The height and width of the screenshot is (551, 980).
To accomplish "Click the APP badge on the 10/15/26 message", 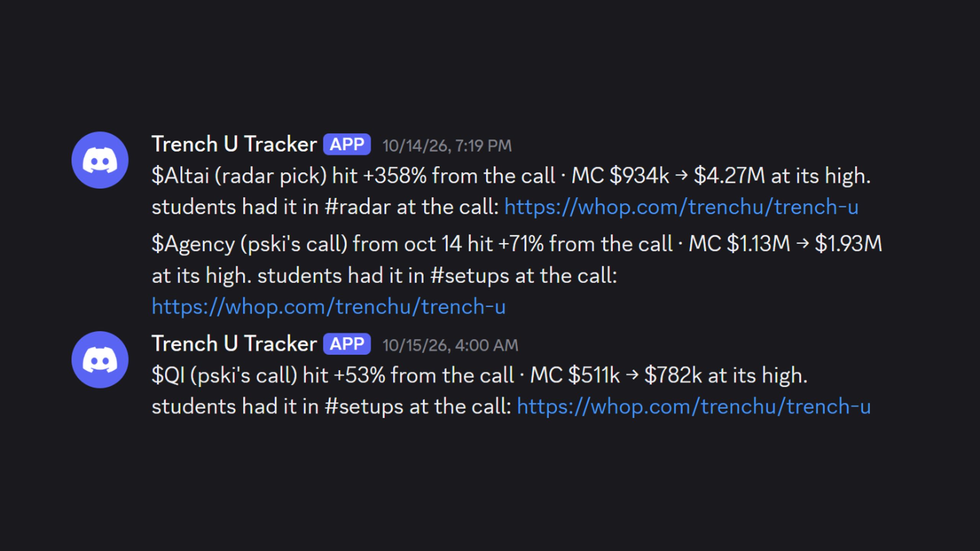I will point(347,344).
